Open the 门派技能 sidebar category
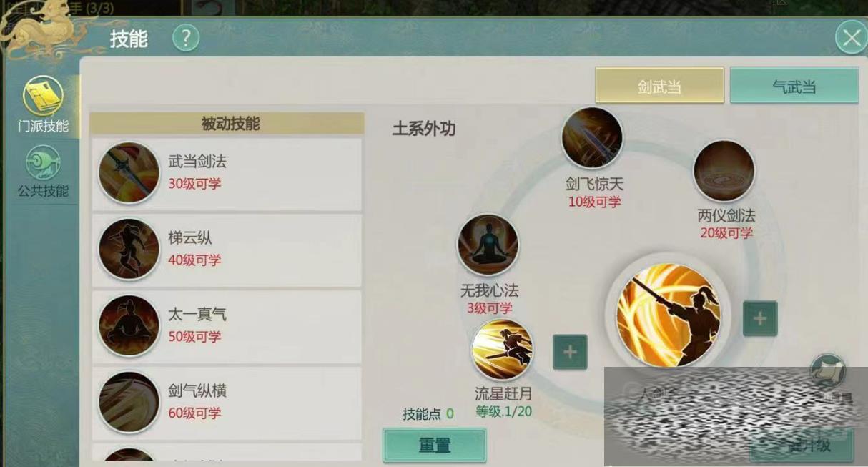The image size is (868, 467). click(x=43, y=106)
